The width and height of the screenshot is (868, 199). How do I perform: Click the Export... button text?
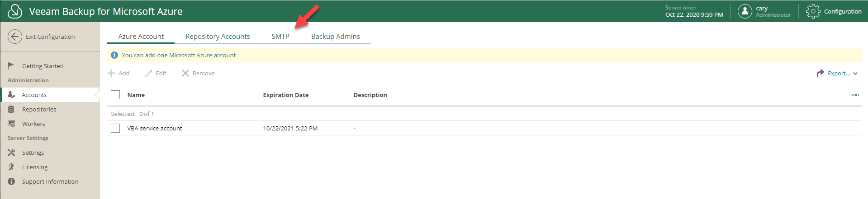coord(839,73)
